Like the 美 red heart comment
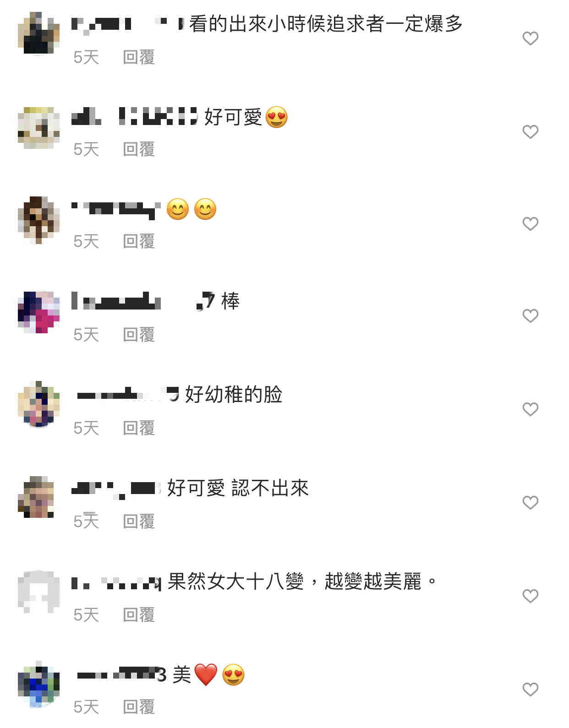The height and width of the screenshot is (728, 569). tap(530, 690)
